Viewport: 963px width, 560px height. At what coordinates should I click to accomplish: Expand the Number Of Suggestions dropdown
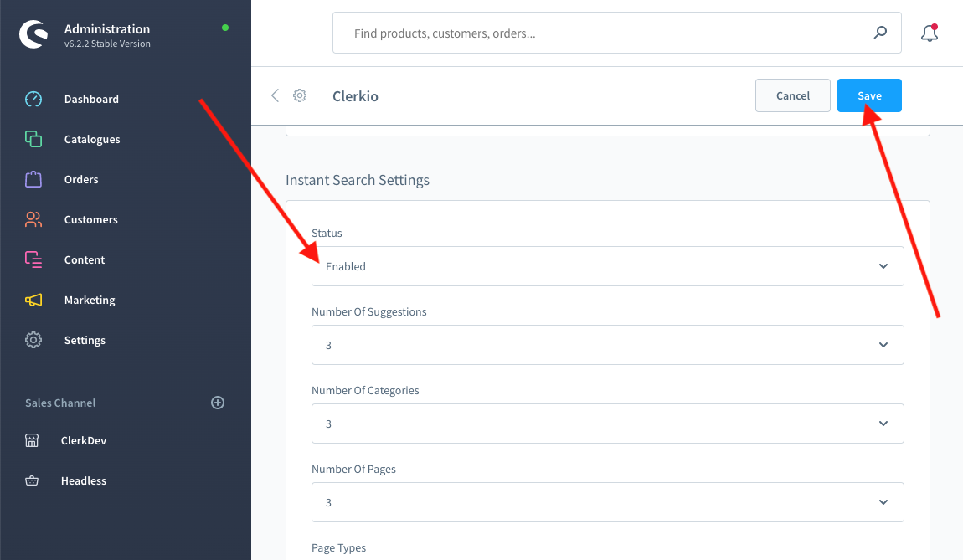(x=607, y=345)
